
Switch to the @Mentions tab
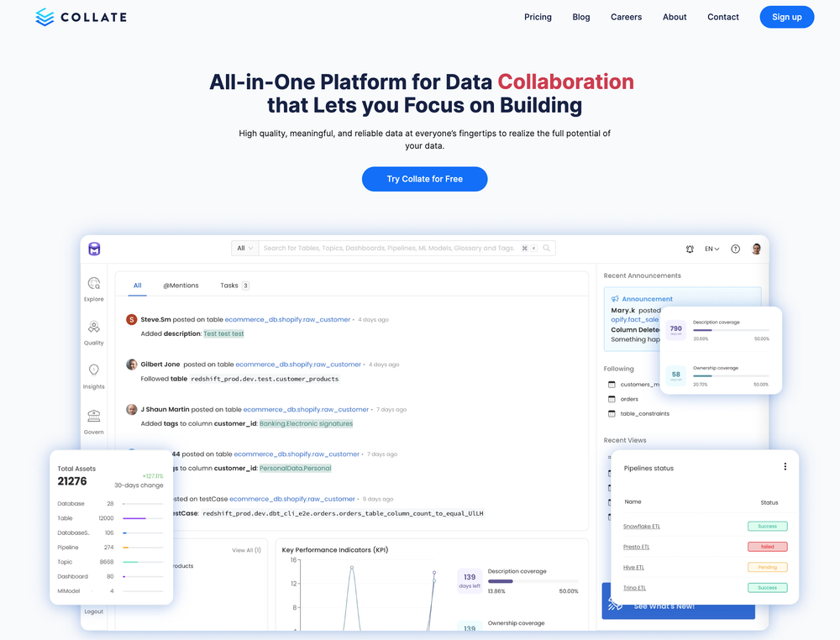[x=181, y=286]
